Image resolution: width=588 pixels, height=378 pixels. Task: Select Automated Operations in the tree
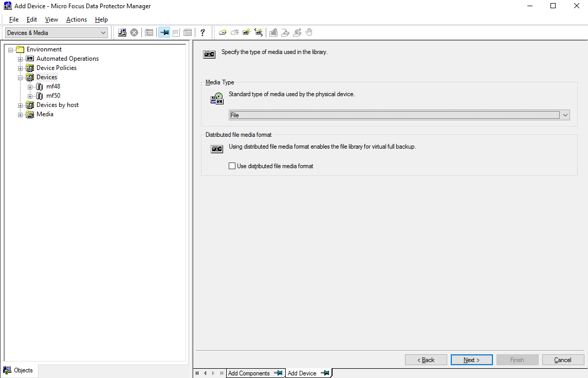coord(67,59)
